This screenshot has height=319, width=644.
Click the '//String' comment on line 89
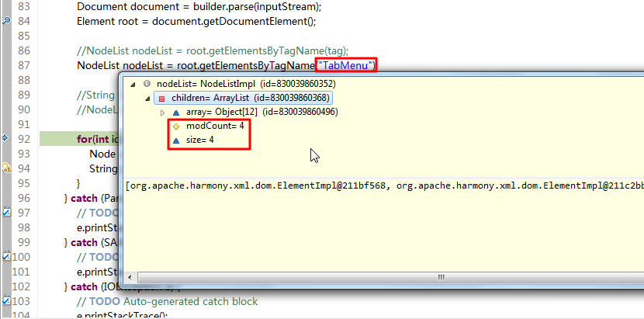pos(95,95)
